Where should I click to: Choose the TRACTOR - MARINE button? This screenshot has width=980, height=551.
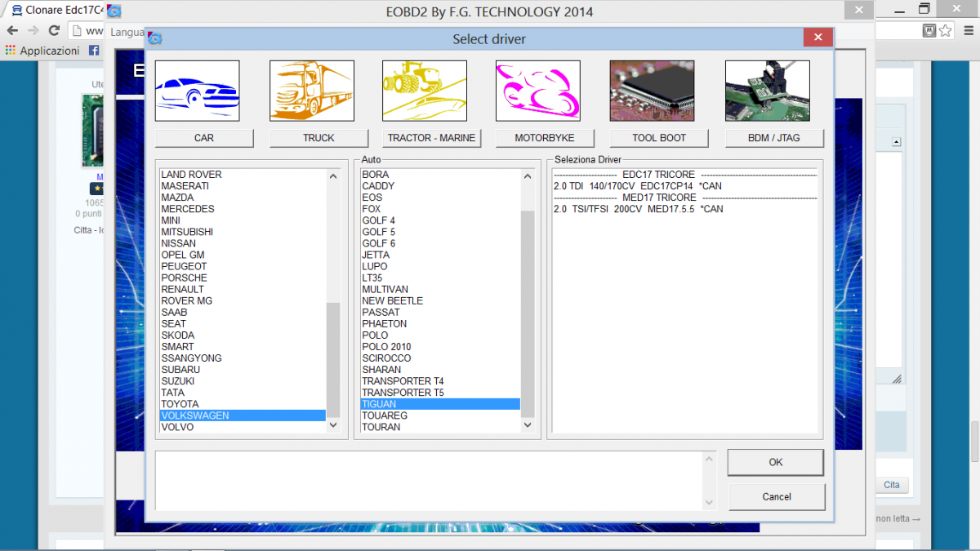(431, 138)
